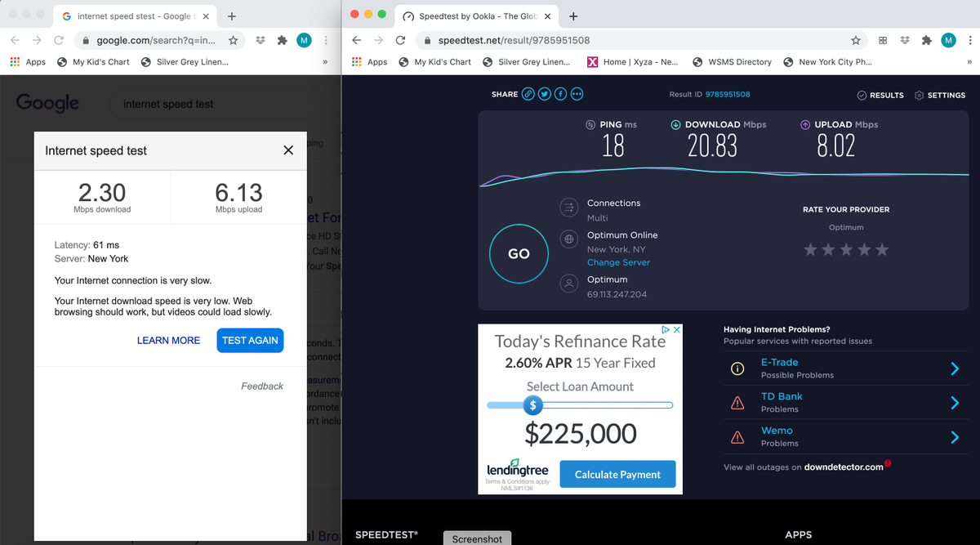Open downdetector.com outages link
980x545 pixels.
(844, 467)
